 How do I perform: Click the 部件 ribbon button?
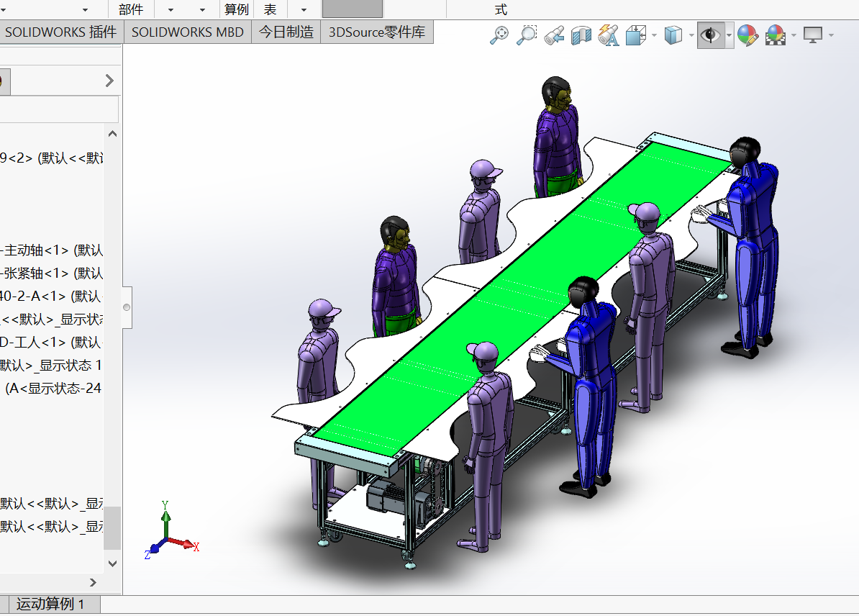131,9
